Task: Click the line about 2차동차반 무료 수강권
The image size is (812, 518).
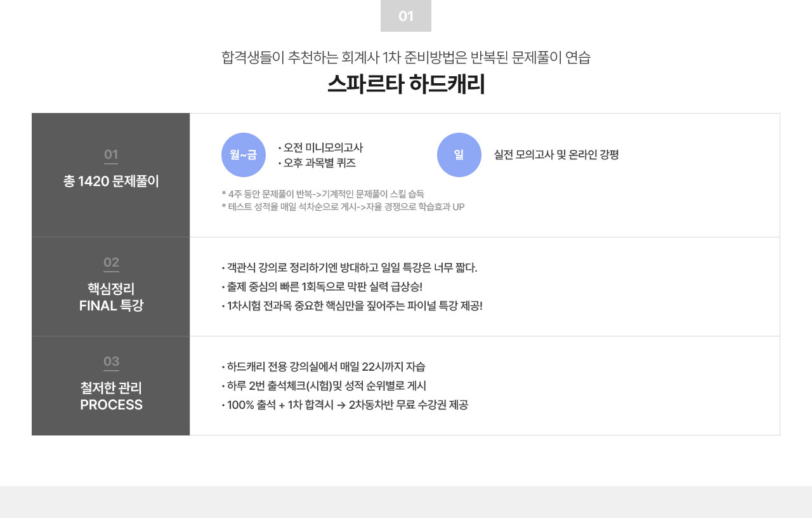Action: point(345,405)
